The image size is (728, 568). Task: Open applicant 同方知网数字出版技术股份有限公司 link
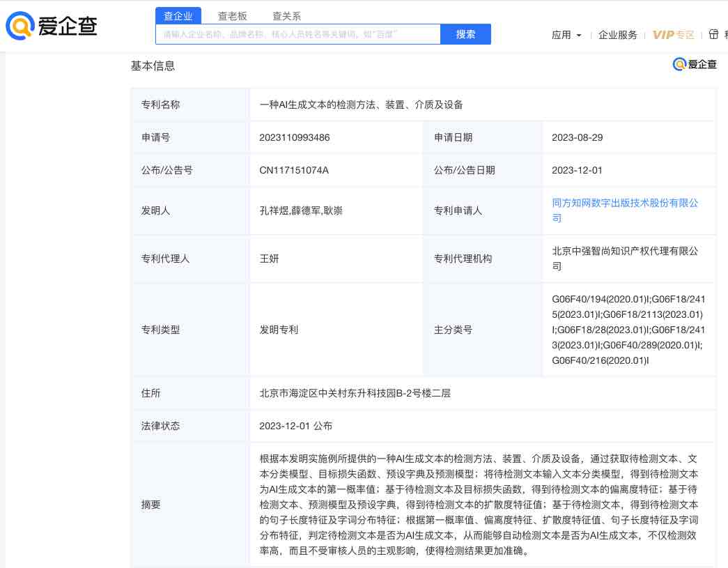(x=625, y=210)
